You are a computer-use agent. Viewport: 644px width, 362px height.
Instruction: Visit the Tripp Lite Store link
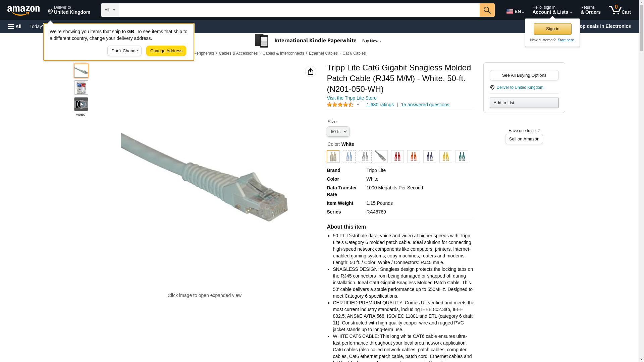tap(352, 98)
